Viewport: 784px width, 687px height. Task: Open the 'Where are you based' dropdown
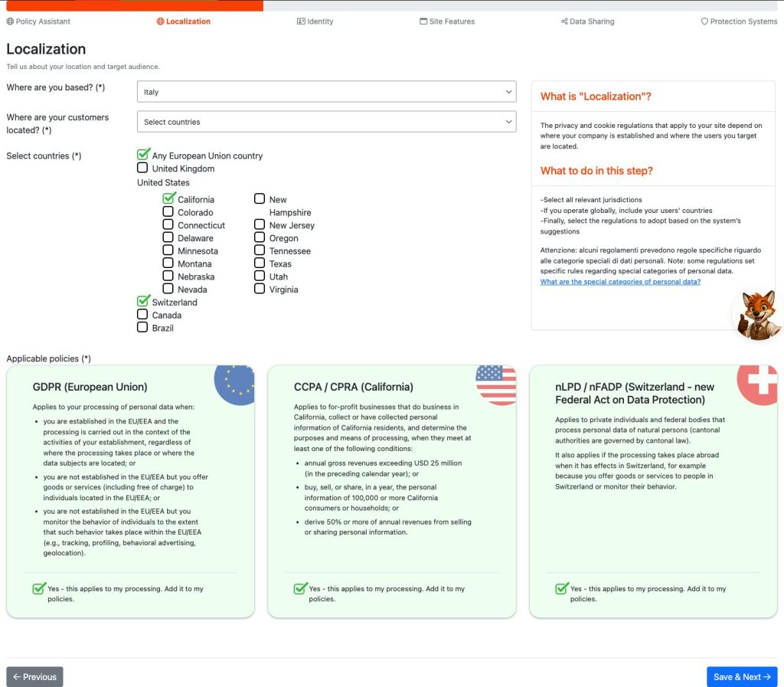click(327, 92)
